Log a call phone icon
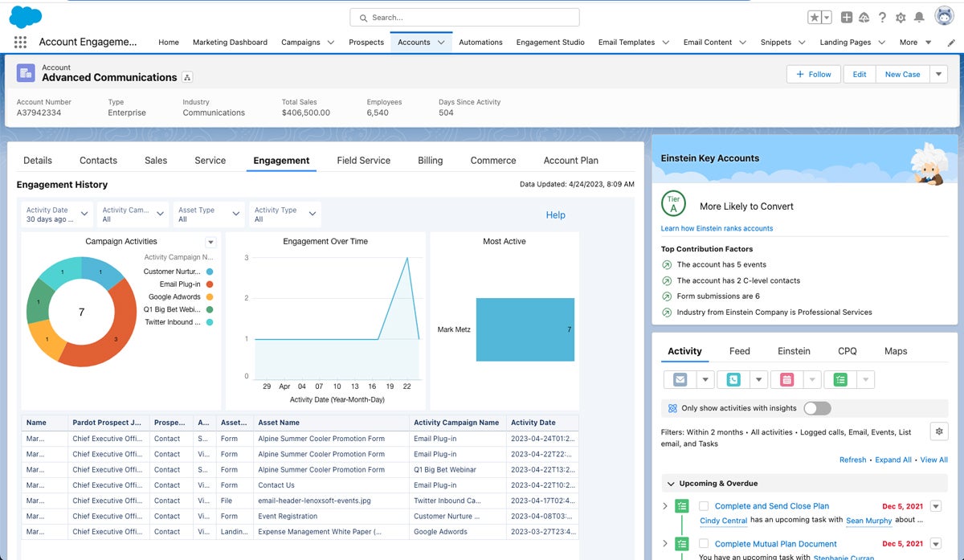This screenshot has width=964, height=560. [733, 380]
